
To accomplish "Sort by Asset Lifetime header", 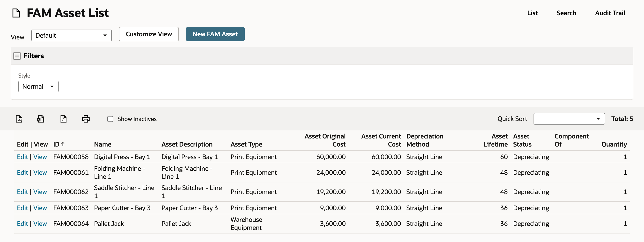I will (496, 140).
